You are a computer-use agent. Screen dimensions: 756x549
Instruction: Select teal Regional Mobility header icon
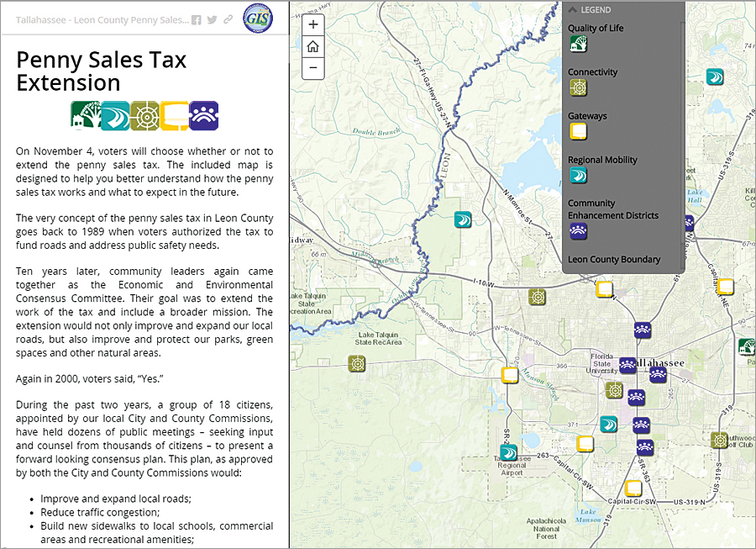coord(114,115)
